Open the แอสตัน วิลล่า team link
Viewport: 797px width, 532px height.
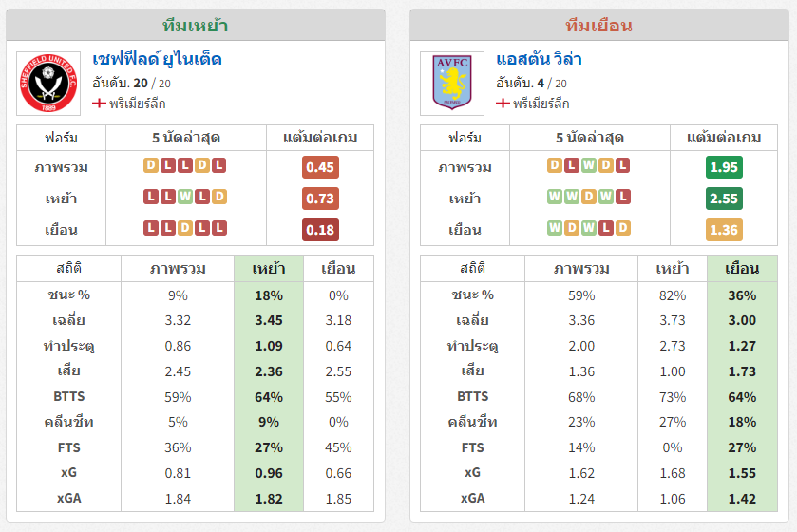click(x=539, y=60)
